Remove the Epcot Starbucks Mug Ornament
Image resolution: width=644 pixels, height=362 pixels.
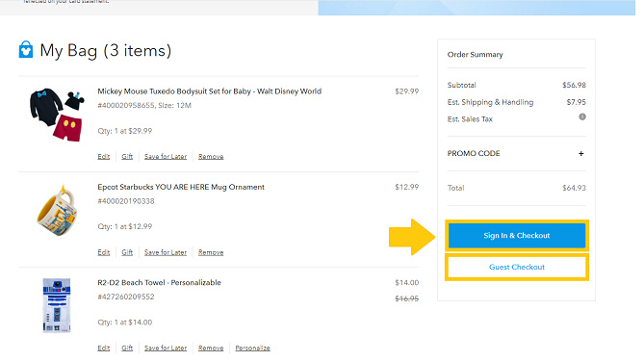coord(211,252)
